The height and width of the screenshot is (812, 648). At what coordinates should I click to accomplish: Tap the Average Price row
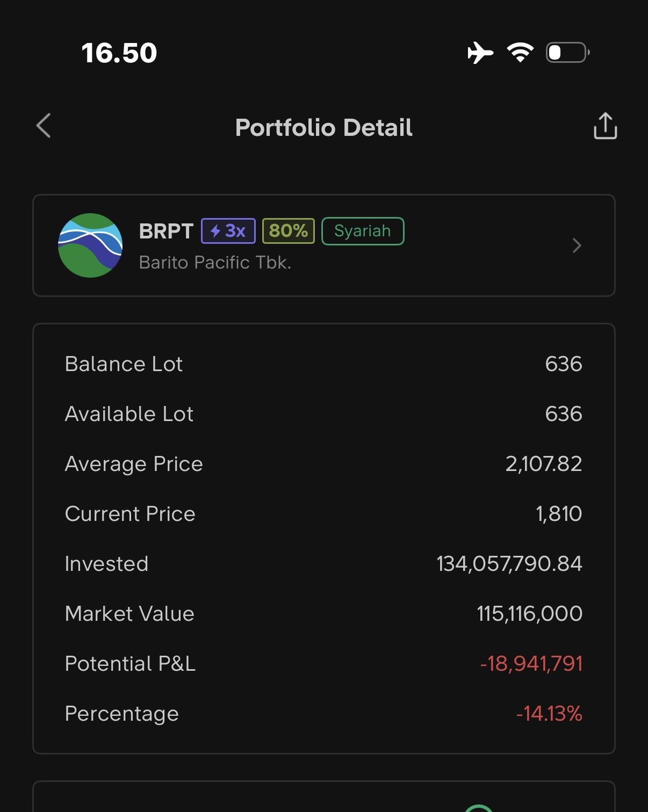click(323, 464)
